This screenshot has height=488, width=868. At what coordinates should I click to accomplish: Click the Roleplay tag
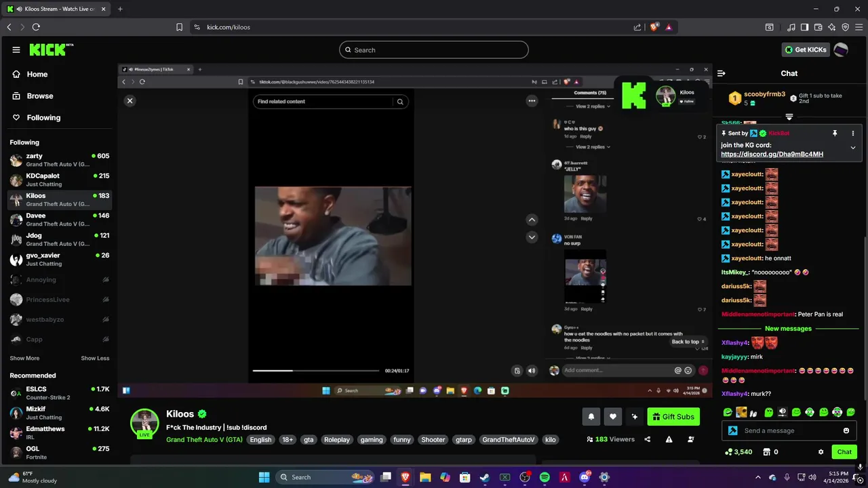point(337,440)
